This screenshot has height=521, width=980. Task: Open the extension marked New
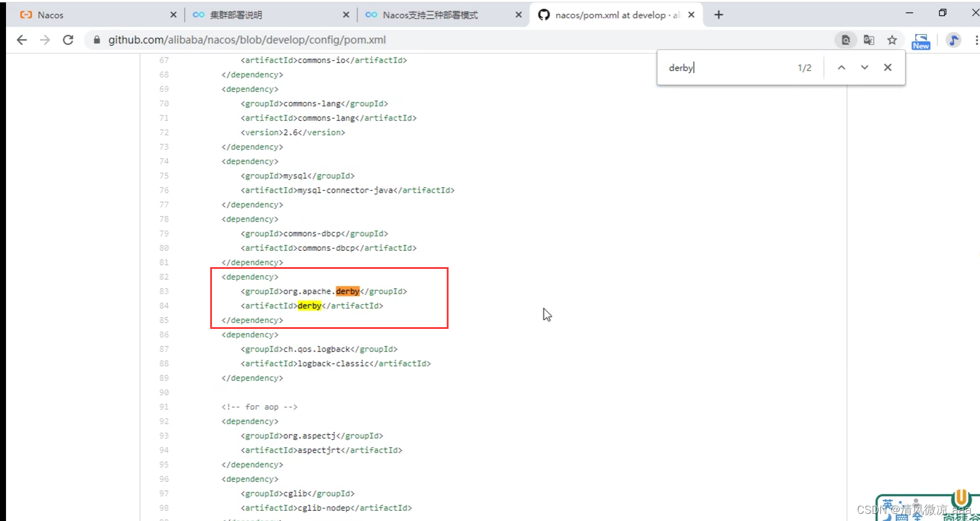(921, 41)
